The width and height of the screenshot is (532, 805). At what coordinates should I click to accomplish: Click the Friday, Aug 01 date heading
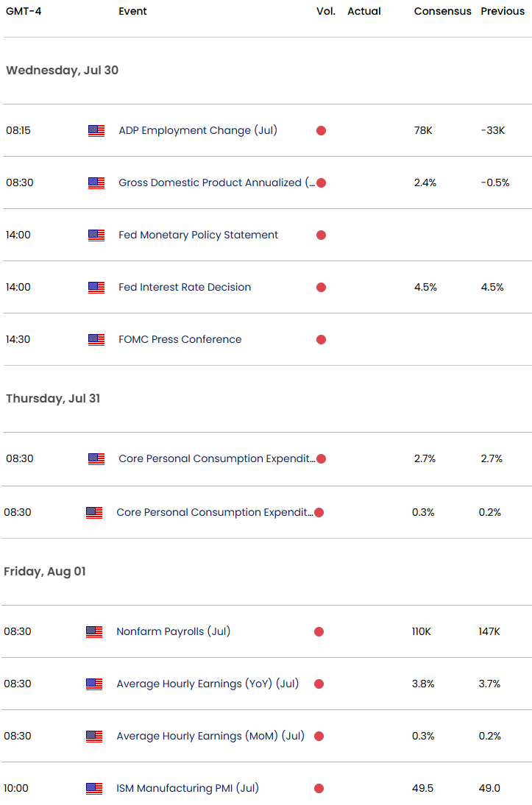coord(45,572)
